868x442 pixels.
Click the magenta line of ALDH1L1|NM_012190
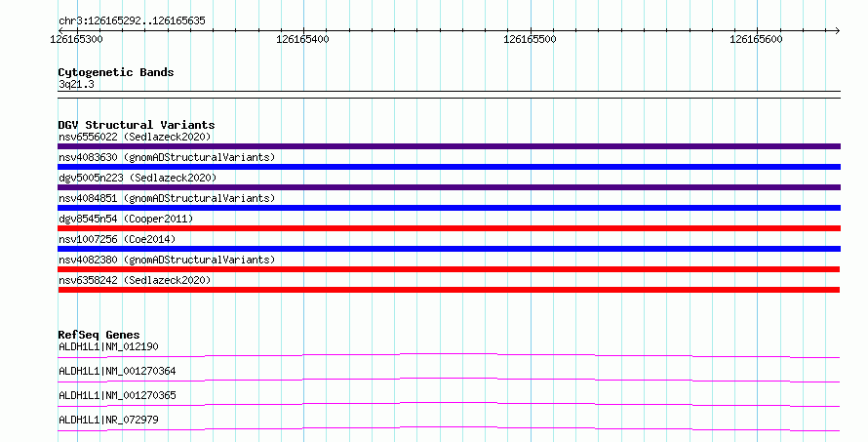[x=449, y=355]
